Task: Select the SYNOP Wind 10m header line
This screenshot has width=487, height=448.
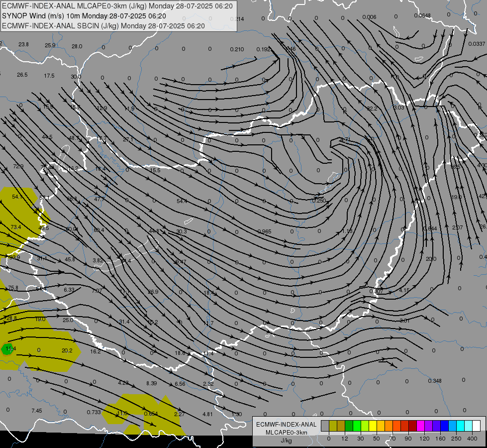Action: click(x=84, y=16)
